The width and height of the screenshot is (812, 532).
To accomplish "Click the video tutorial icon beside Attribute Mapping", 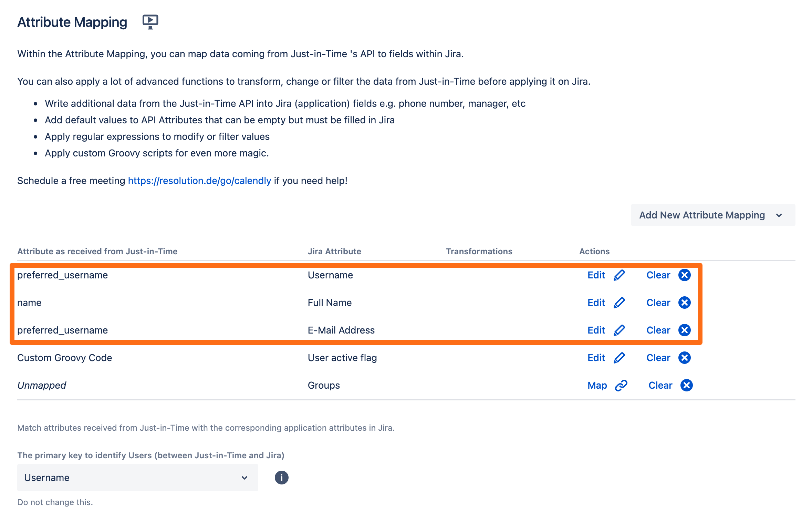I will (150, 22).
